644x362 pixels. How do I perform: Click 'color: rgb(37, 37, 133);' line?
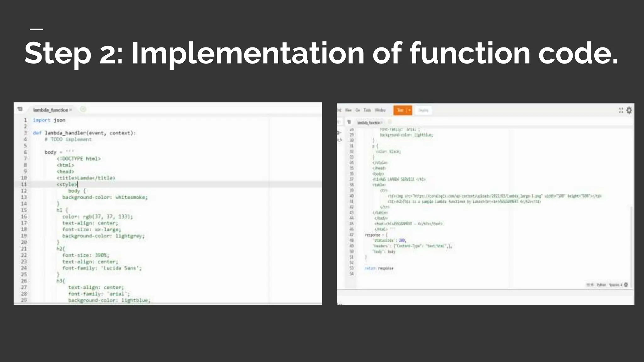(98, 217)
